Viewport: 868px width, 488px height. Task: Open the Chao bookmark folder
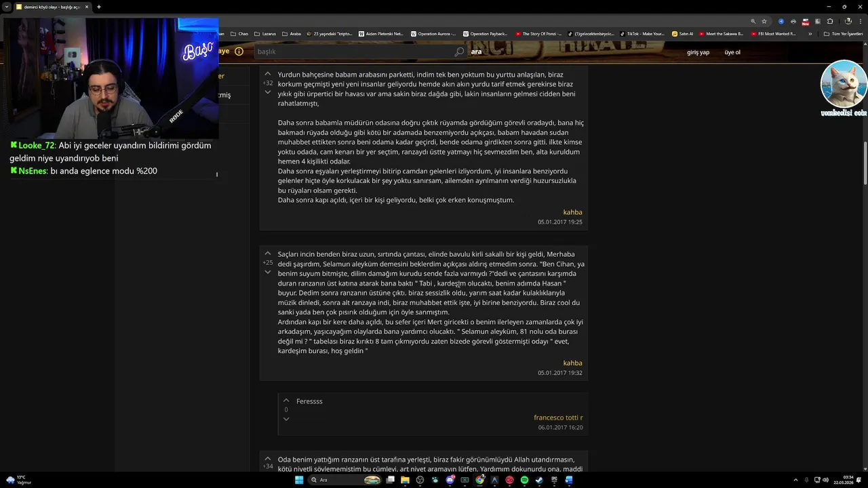(239, 33)
